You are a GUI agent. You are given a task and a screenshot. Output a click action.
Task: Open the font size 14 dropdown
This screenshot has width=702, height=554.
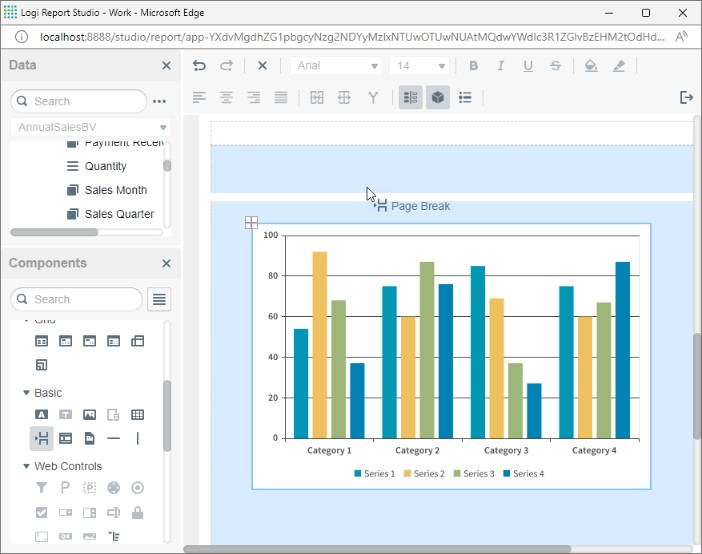click(x=420, y=66)
